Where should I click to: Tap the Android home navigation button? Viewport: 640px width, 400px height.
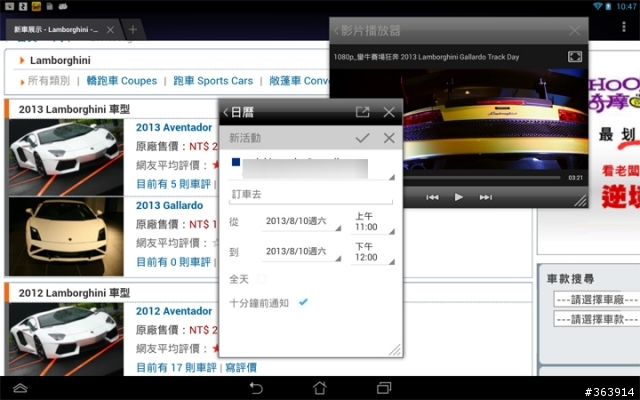[320, 388]
